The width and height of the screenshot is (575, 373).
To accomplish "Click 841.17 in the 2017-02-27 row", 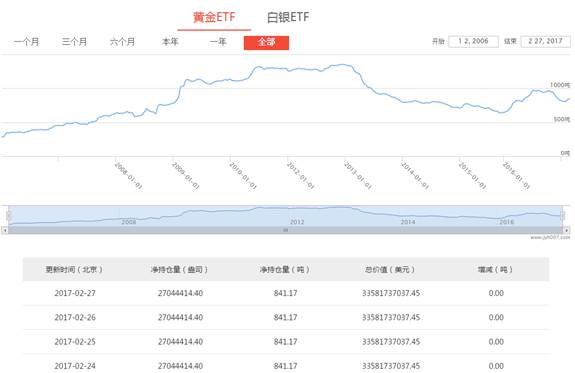I will [x=285, y=293].
